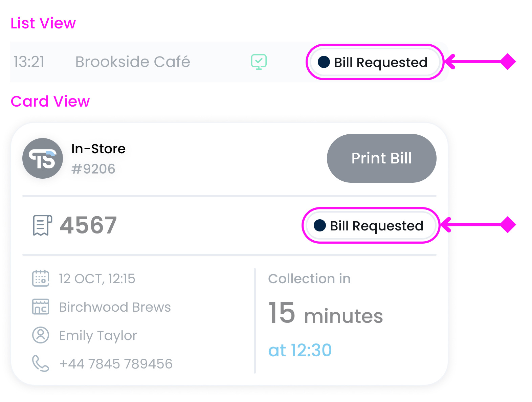Click the person icon beside Emily Taylor
532x402 pixels.
(40, 335)
